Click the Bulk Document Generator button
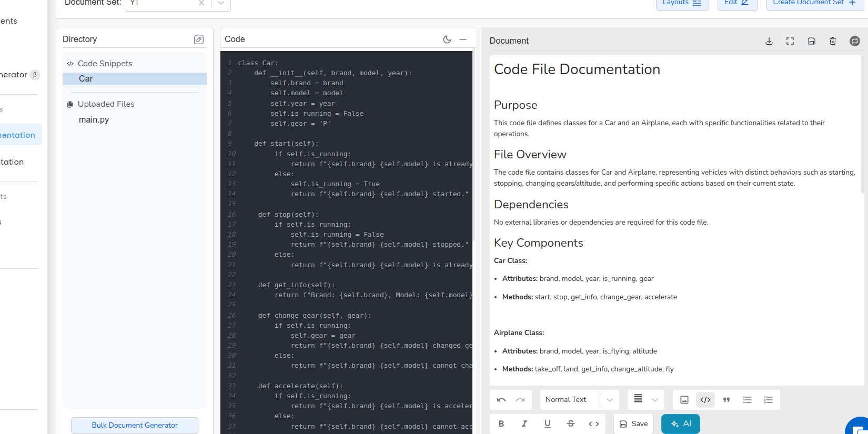 135,425
